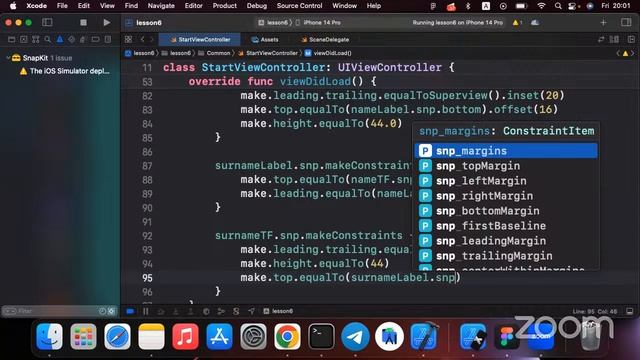
Task: Click line 95 in the gutter
Action: tap(147, 278)
